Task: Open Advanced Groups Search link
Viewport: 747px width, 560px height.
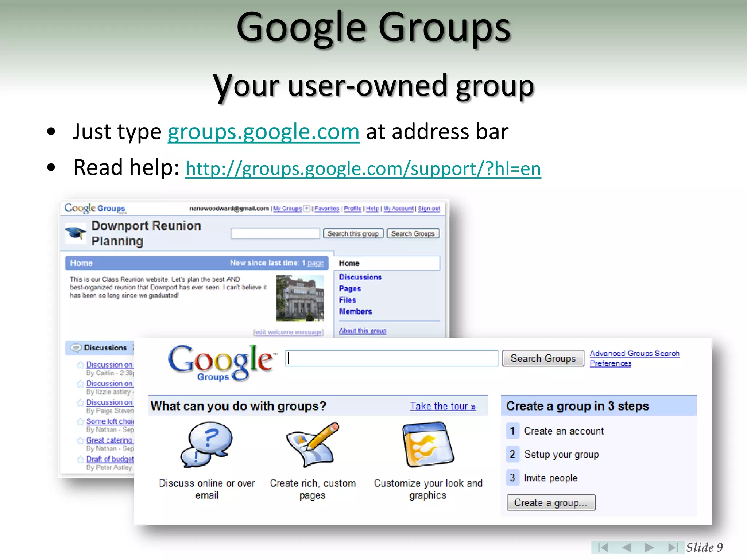Action: click(634, 353)
